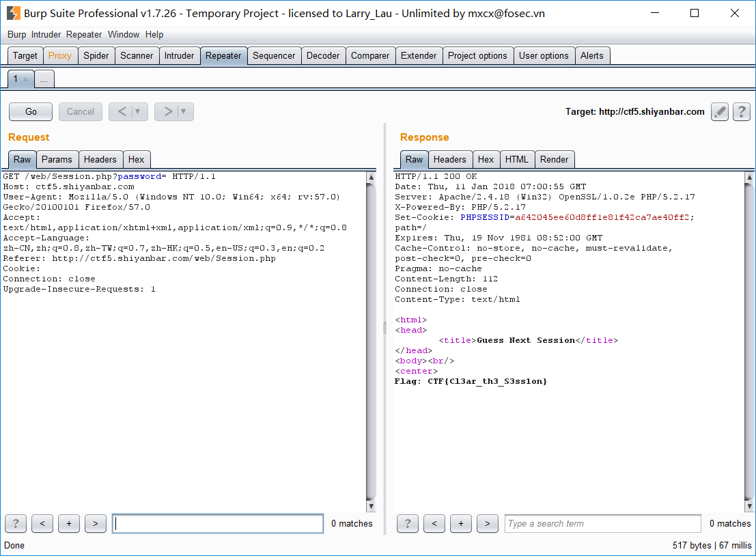756x556 pixels.
Task: Show the Response Hex view
Action: [486, 160]
